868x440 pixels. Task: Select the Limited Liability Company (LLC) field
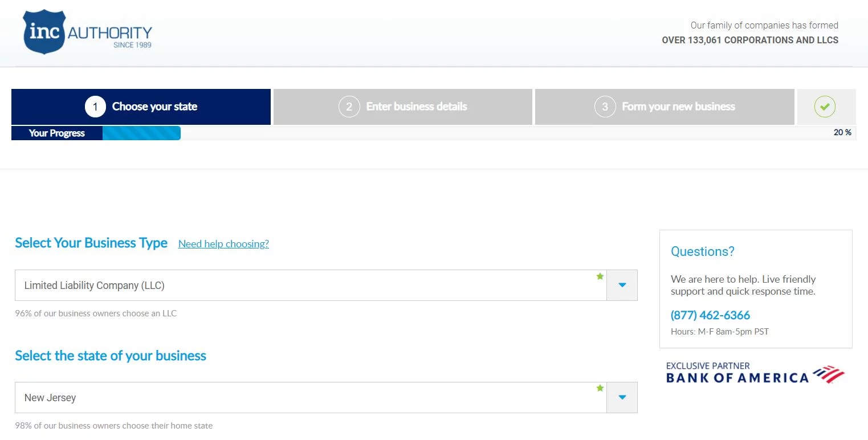click(308, 286)
